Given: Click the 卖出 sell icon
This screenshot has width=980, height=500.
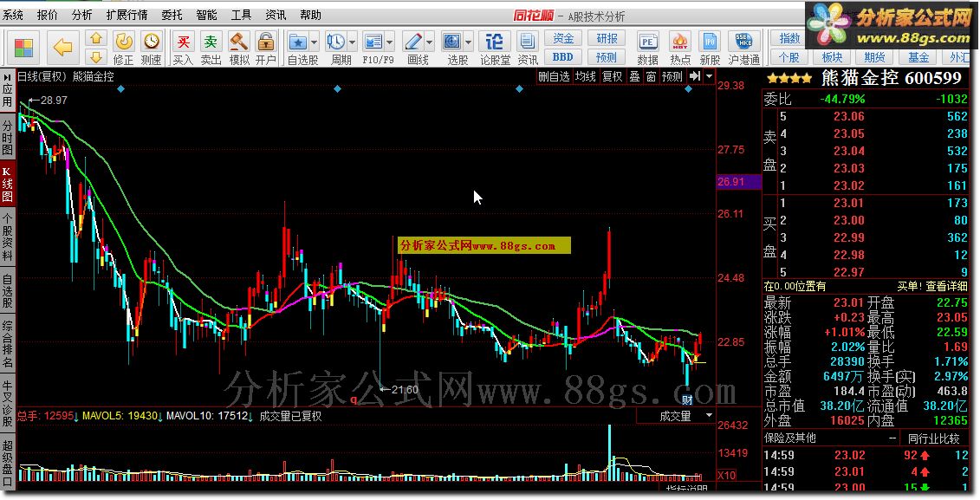Looking at the screenshot, I should pos(211,42).
